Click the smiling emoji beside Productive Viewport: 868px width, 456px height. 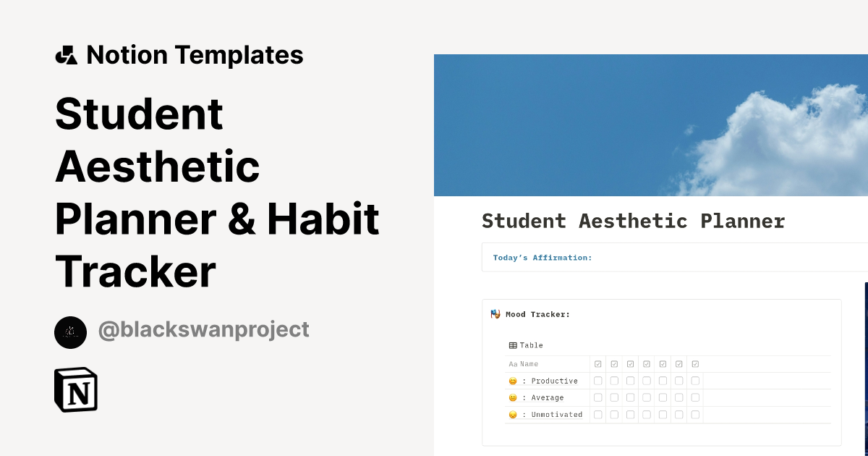(514, 381)
